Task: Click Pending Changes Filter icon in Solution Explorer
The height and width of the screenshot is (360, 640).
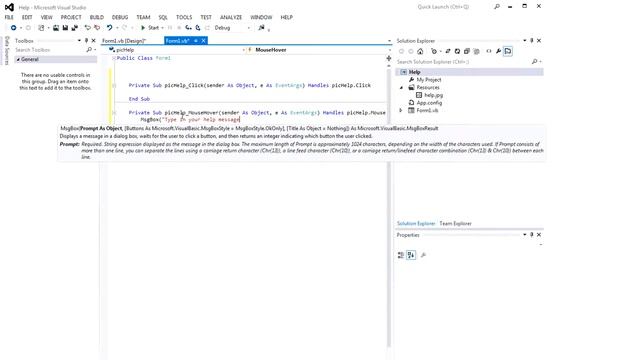Action: pyautogui.click(x=434, y=51)
